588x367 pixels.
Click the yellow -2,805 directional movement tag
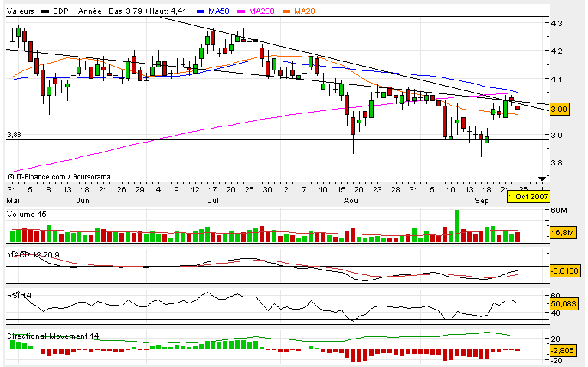coord(563,351)
